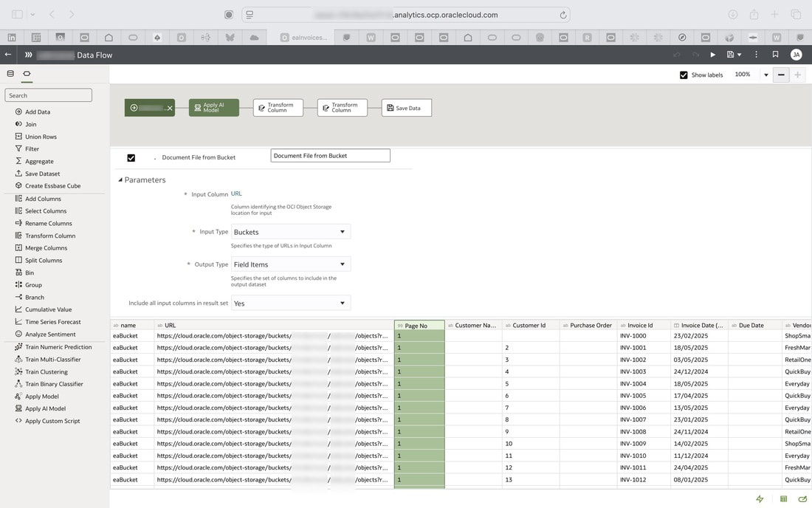Click the URL input column link
The height and width of the screenshot is (508, 812).
pos(236,193)
